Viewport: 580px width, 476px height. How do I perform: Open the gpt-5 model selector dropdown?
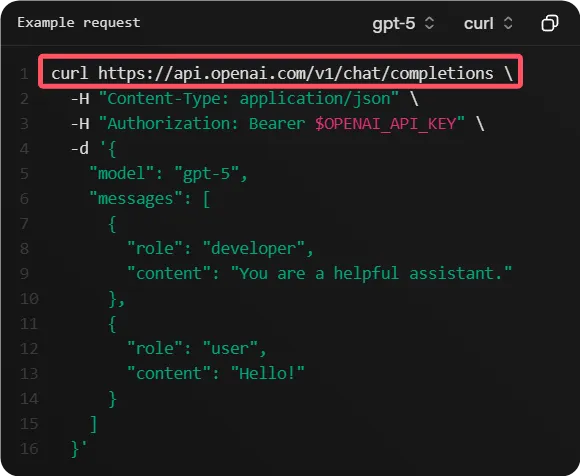click(x=403, y=24)
